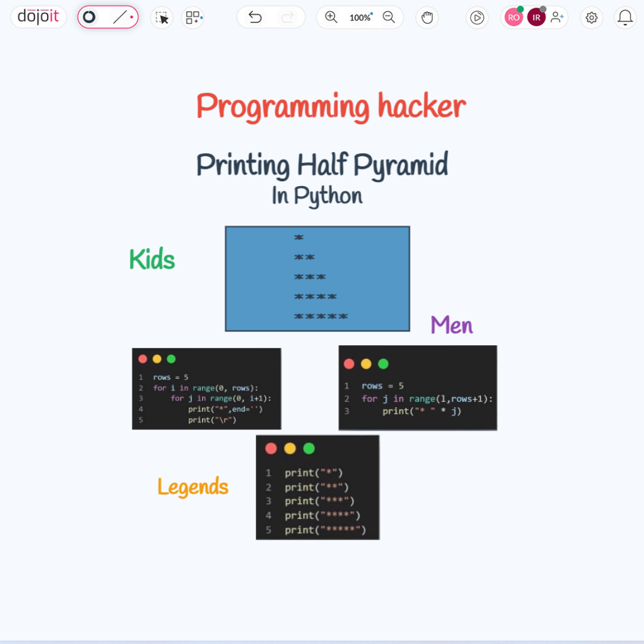Select the Men three-line code image

click(x=417, y=388)
